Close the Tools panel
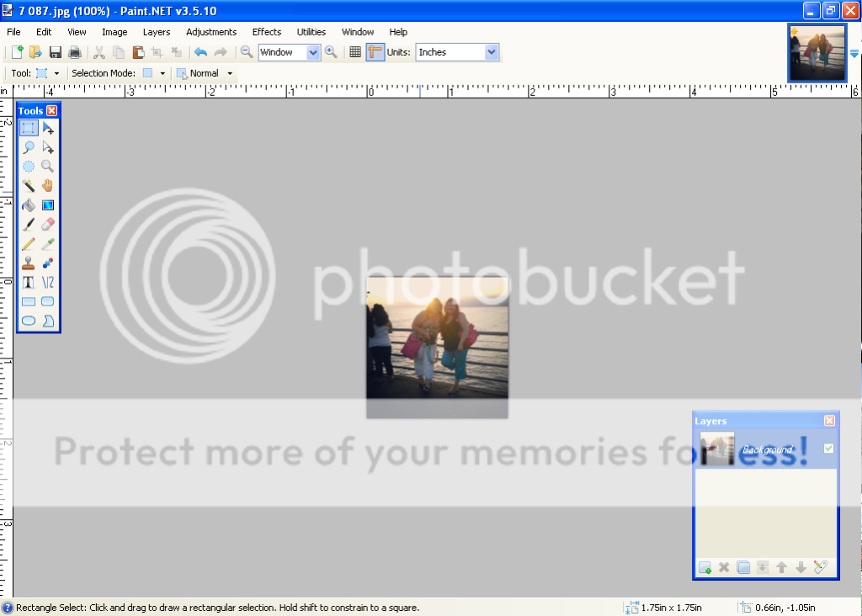 51,110
